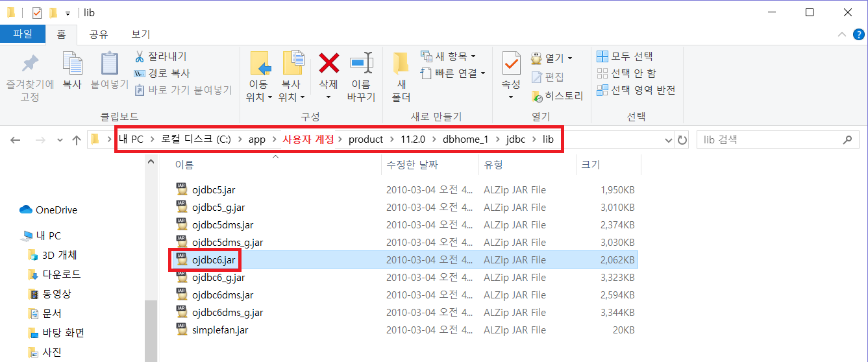Open the 다운로드 folder in the sidebar
The image size is (868, 362).
pyautogui.click(x=54, y=274)
